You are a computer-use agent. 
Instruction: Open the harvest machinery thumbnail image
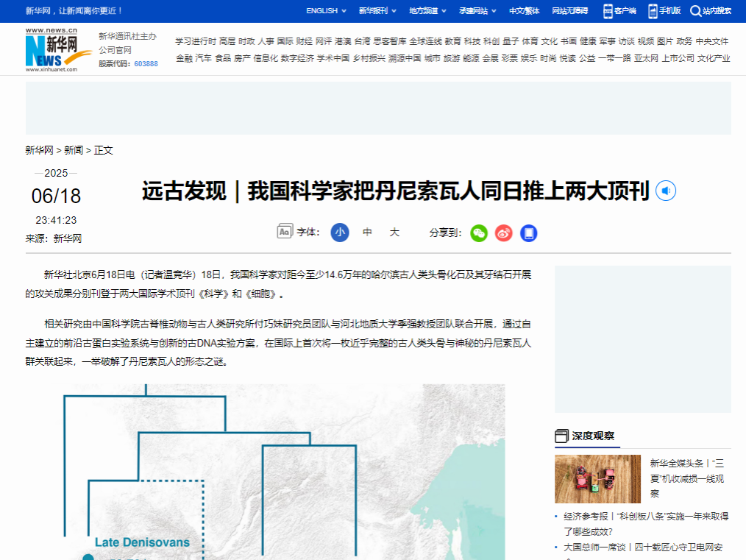point(597,479)
